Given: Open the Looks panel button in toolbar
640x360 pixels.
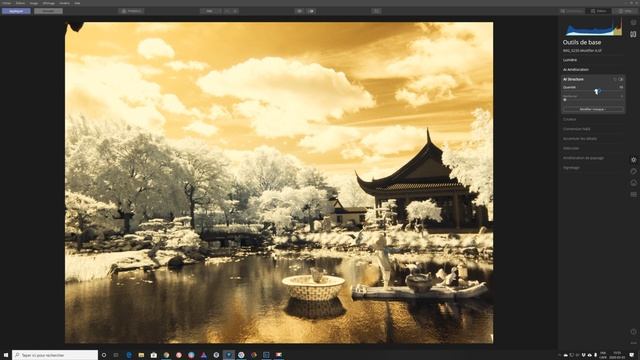Looking at the screenshot, I should [131, 11].
